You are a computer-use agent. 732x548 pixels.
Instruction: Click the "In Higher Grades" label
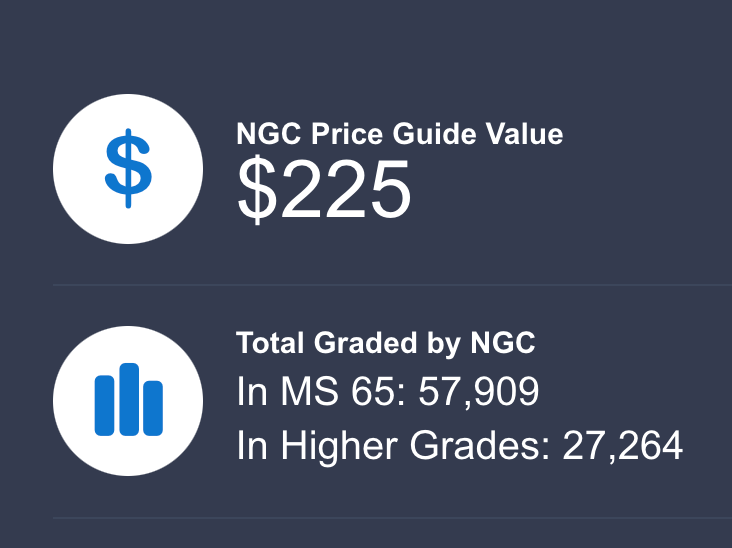(393, 445)
